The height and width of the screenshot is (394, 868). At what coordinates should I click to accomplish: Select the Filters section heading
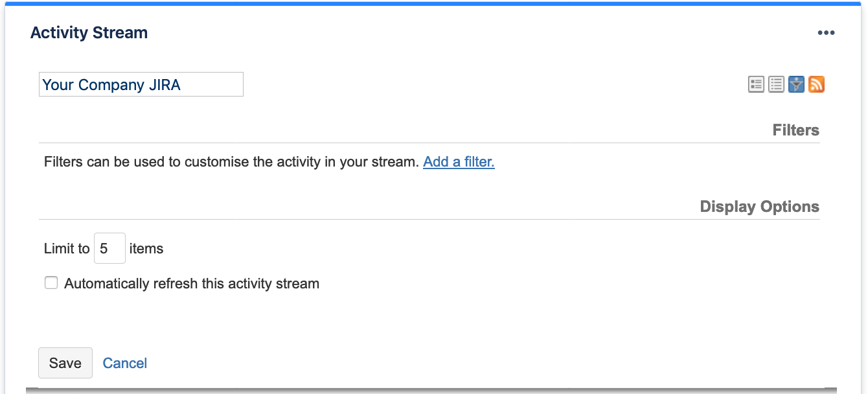pyautogui.click(x=796, y=130)
